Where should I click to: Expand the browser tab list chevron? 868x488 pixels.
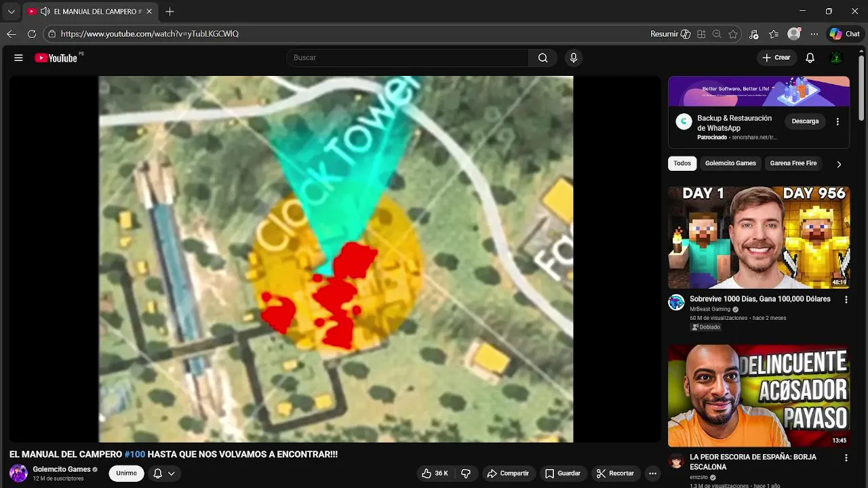11,12
